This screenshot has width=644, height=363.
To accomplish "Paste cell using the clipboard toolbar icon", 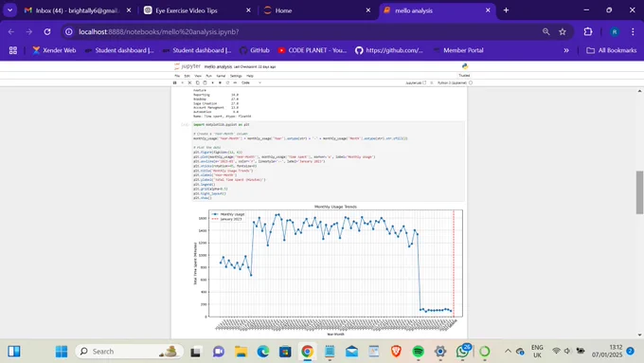I will (205, 82).
